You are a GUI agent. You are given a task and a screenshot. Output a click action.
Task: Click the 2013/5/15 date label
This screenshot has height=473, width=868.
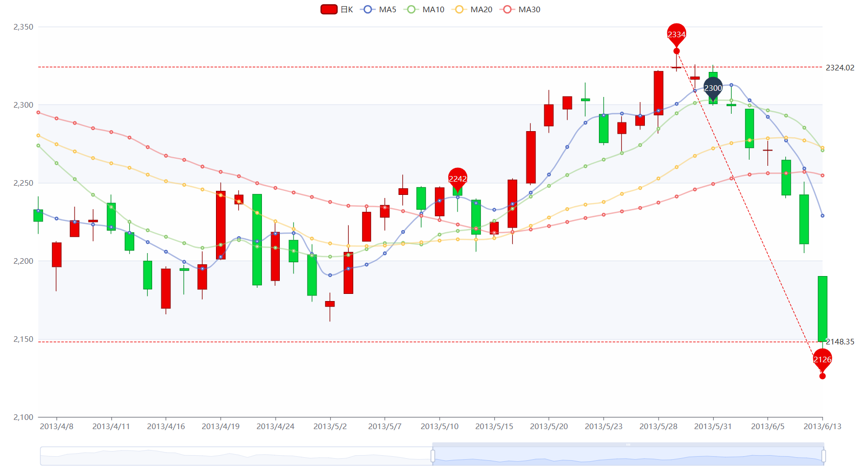coord(494,427)
